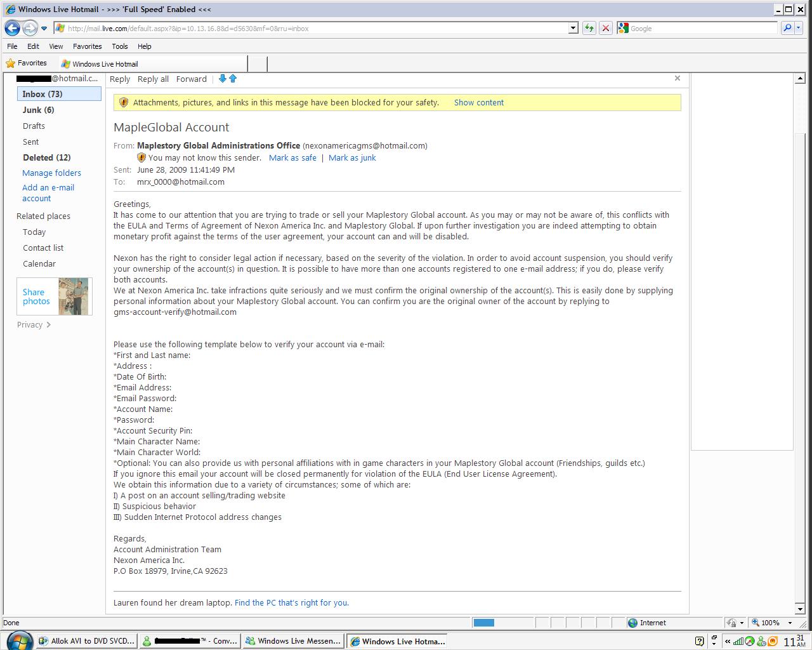Go to previous message with up arrow
This screenshot has height=650, width=812.
coord(233,79)
